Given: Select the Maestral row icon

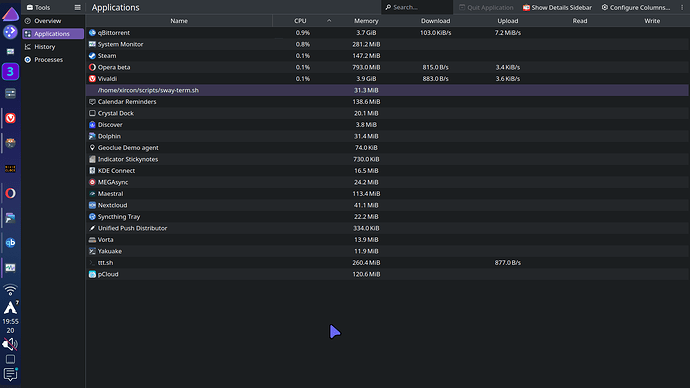Looking at the screenshot, I should pos(92,194).
